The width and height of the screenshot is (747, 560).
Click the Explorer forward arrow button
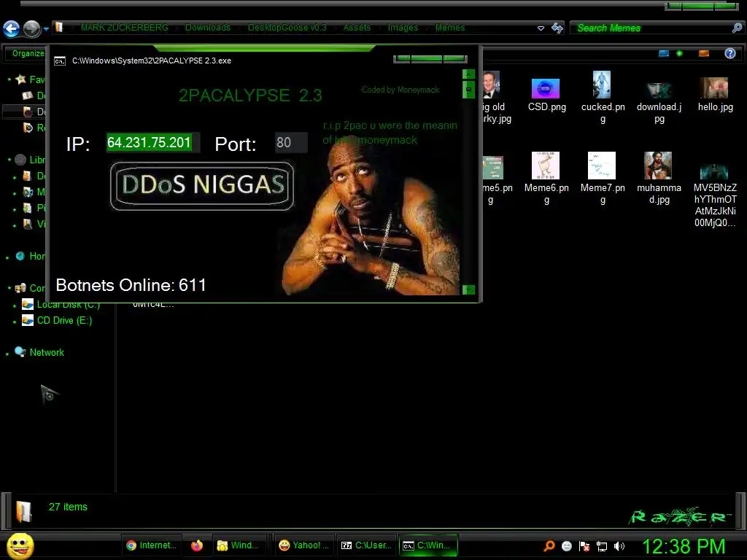(32, 28)
